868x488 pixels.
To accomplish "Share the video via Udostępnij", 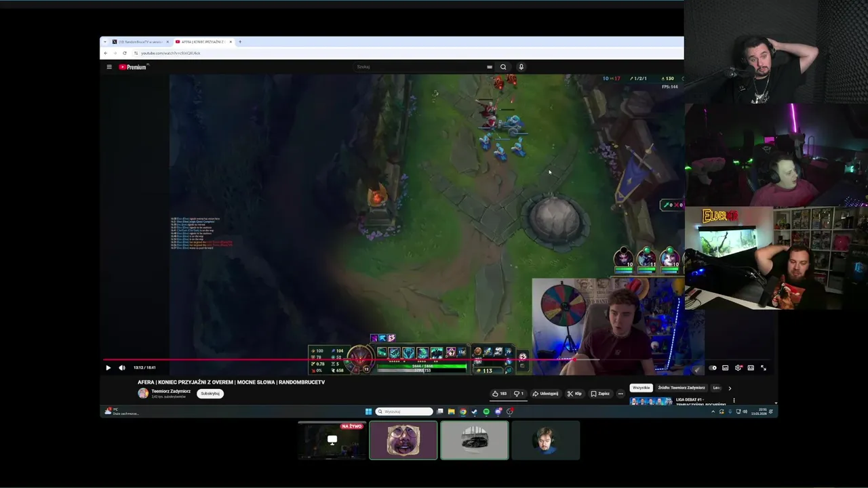I will click(x=546, y=393).
